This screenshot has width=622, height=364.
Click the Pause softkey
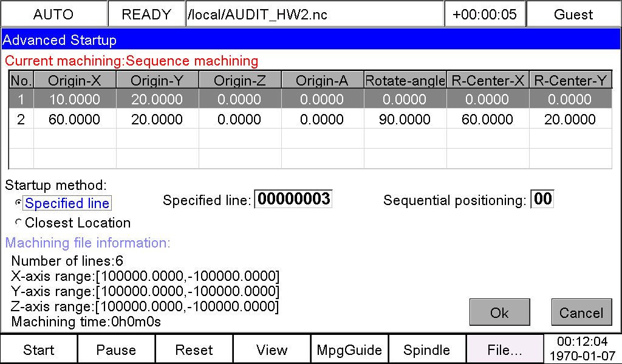point(116,349)
